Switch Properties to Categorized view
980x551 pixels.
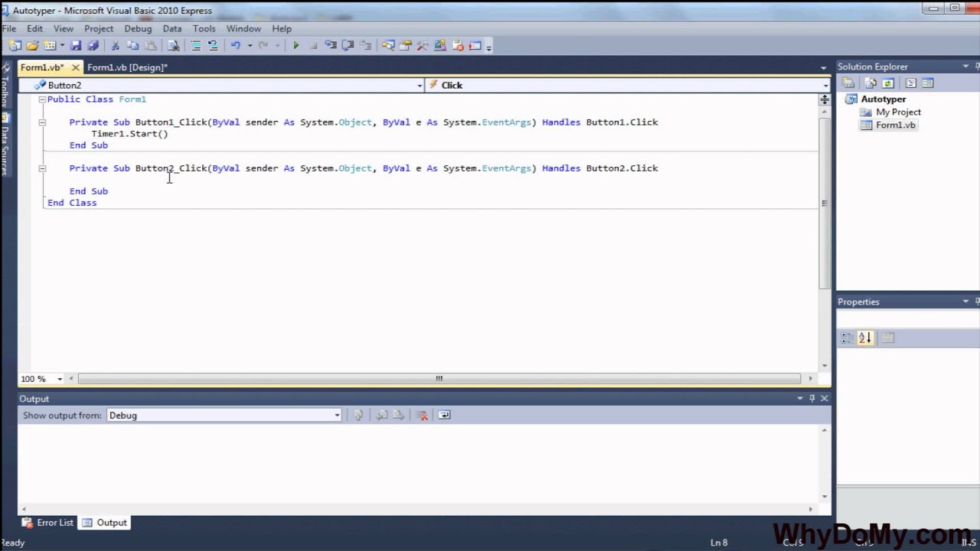coord(847,337)
